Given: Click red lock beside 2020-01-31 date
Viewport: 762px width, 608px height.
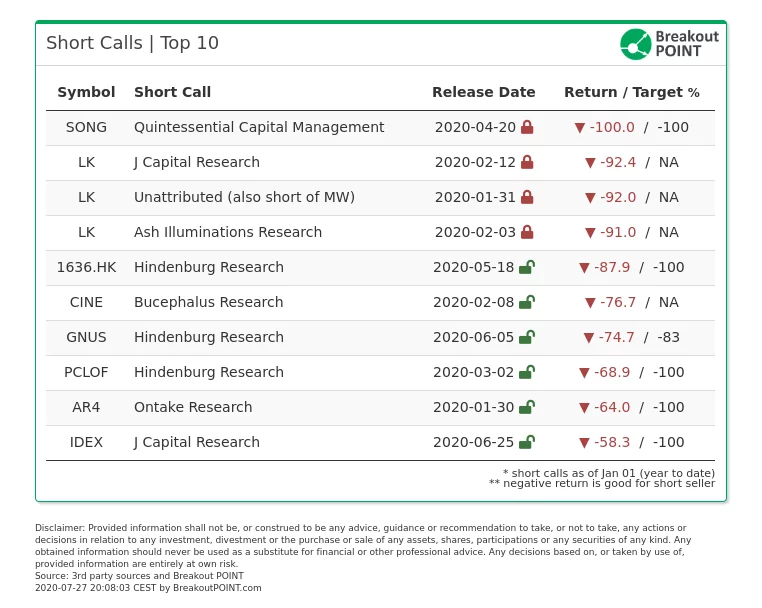Looking at the screenshot, I should click(x=527, y=198).
